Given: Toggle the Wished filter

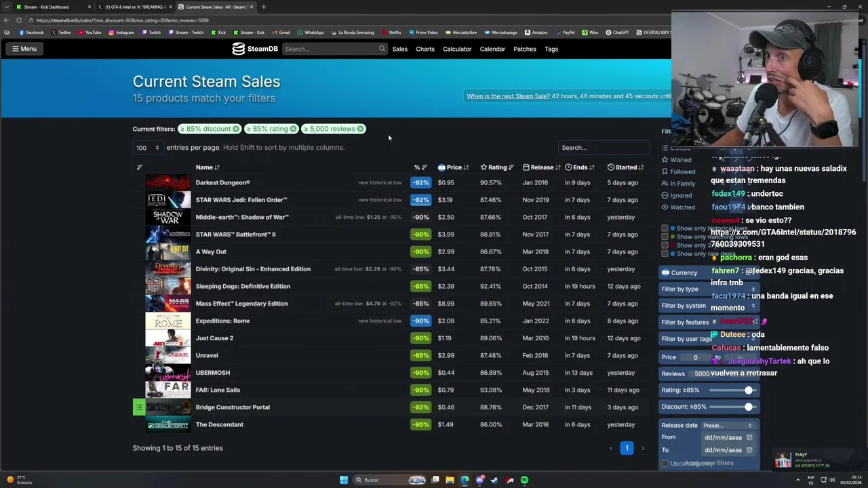Looking at the screenshot, I should pos(677,160).
